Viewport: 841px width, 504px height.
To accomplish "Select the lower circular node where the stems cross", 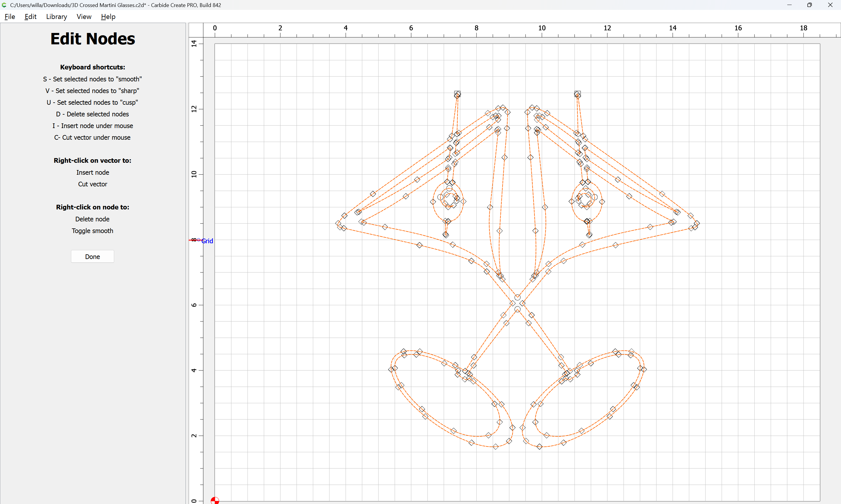I will pyautogui.click(x=517, y=309).
